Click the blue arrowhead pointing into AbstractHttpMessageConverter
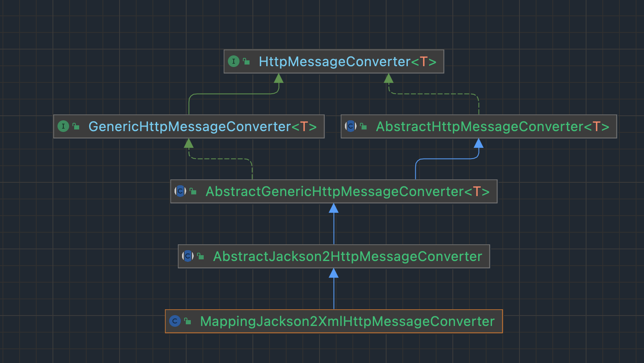The width and height of the screenshot is (644, 363). pos(479,143)
